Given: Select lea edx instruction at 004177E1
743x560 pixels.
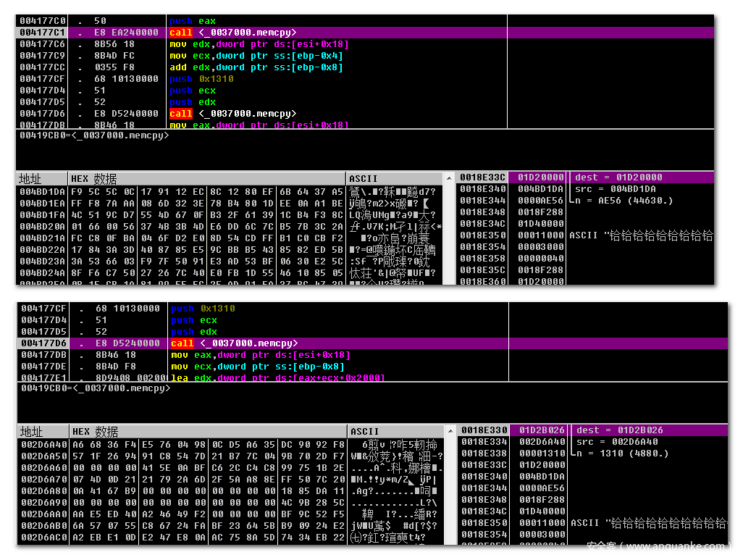Looking at the screenshot, I should (277, 378).
